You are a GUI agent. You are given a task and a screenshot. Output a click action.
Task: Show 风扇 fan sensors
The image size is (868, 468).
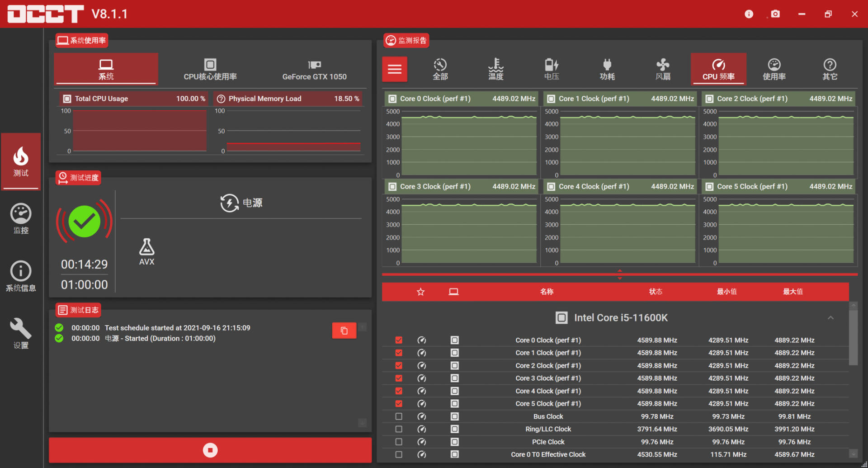(x=663, y=69)
